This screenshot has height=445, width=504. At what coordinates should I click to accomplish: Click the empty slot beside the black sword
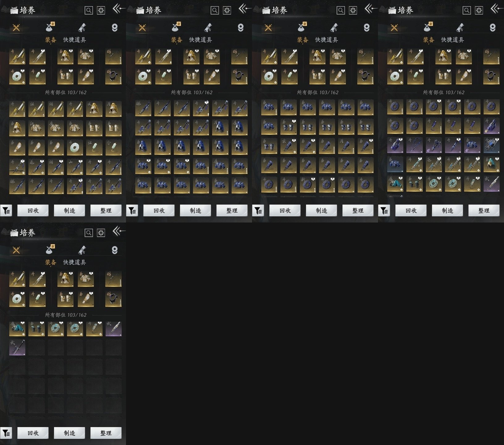coord(36,348)
